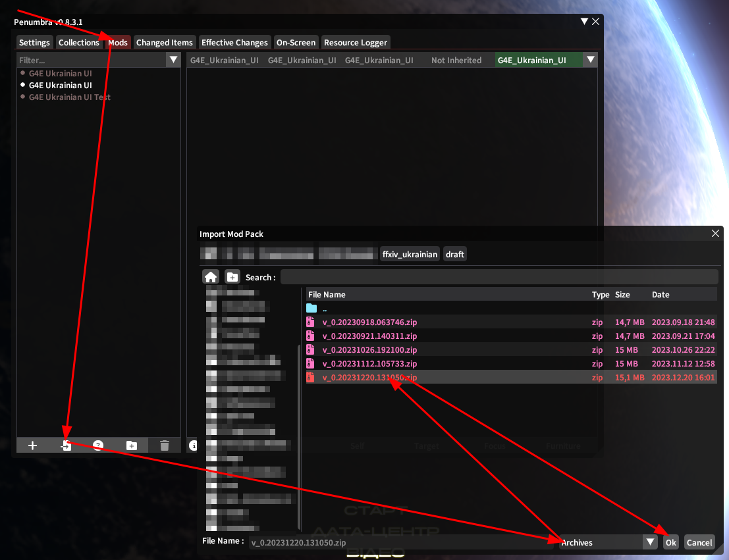Screen dimensions: 729x560
Task: Sort by Type column header
Action: 600,295
